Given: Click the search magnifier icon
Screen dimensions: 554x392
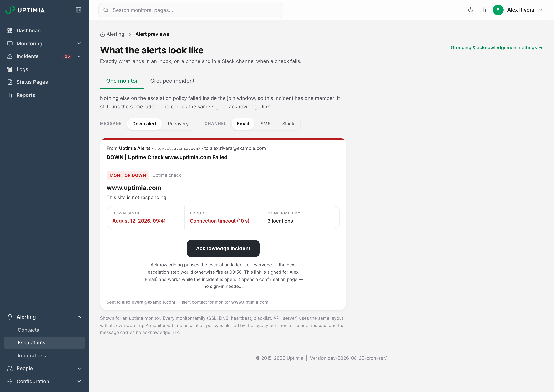Looking at the screenshot, I should pyautogui.click(x=106, y=10).
